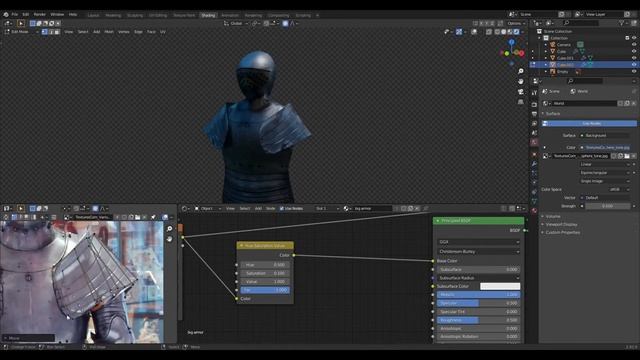Screen dimensions: 640x360
Task: Open the Linear interpolation dropdown
Action: coord(605,164)
